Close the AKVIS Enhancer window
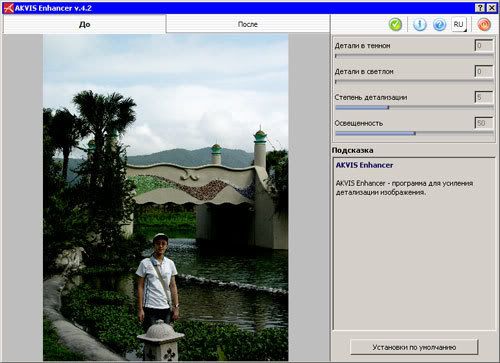This screenshot has width=500, height=363. [x=492, y=8]
